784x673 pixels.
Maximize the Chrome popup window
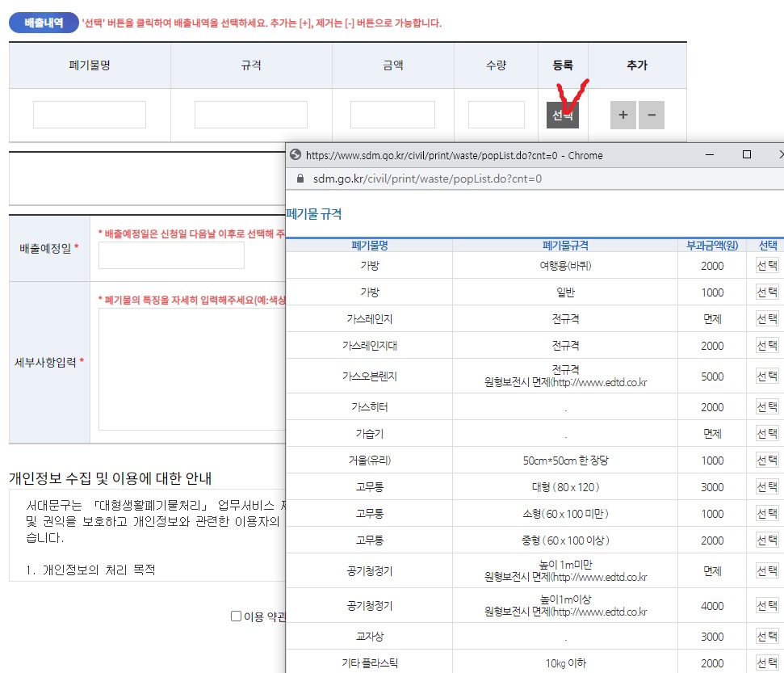tap(747, 154)
